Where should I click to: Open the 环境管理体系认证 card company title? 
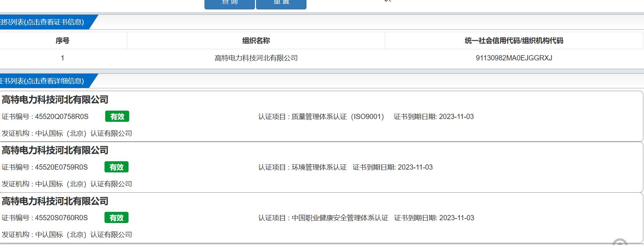(x=55, y=150)
